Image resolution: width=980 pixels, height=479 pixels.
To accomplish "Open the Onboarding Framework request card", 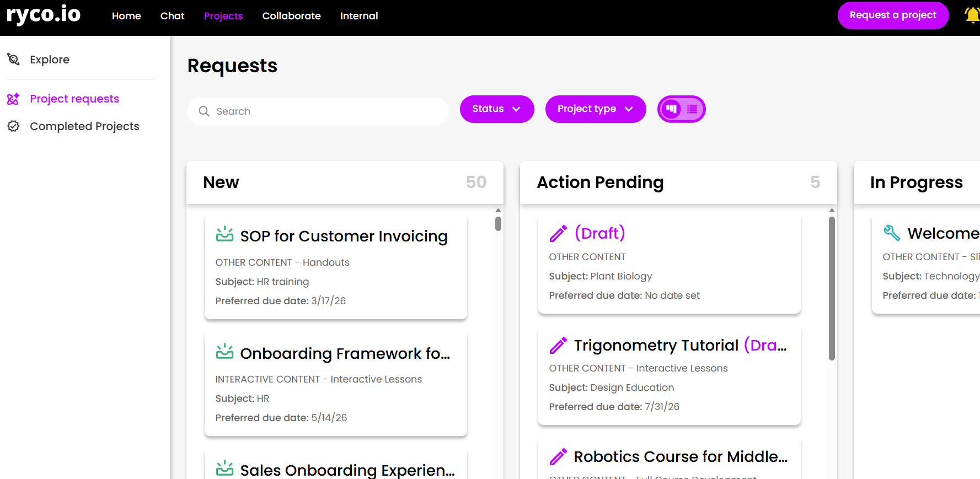I will coord(335,384).
